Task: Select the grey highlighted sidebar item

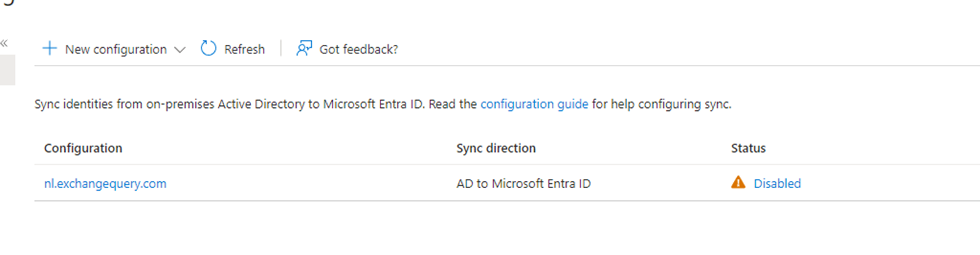Action: click(x=7, y=70)
